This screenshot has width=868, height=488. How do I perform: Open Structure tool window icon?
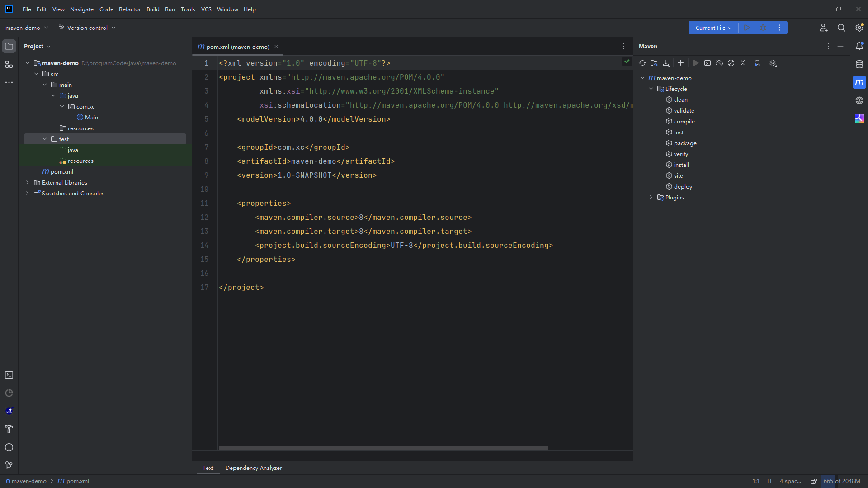click(x=9, y=64)
